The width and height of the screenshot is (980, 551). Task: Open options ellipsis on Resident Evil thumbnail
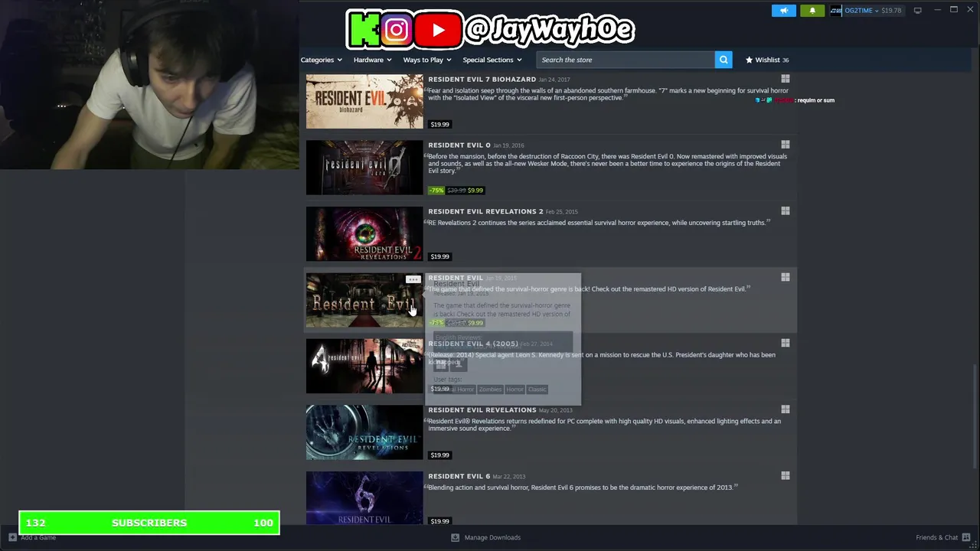point(413,280)
